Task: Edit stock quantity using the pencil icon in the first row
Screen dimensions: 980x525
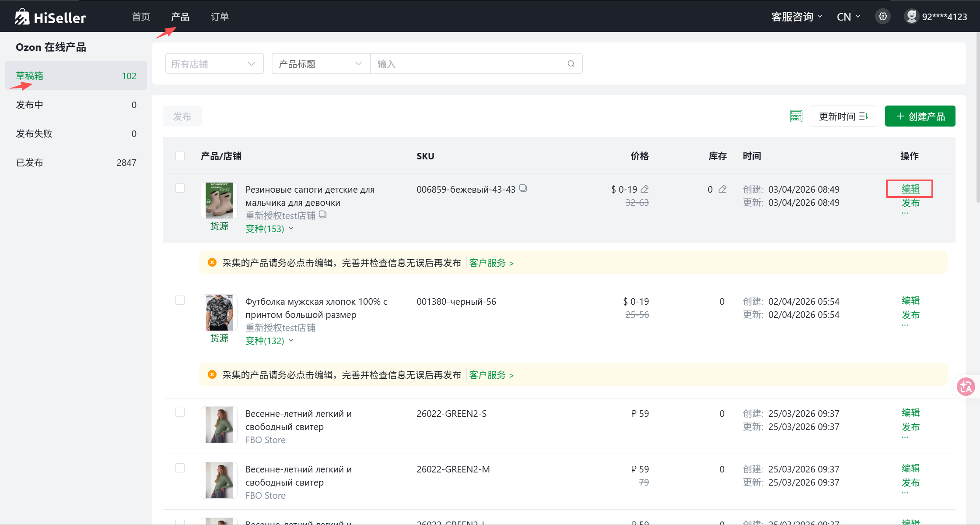Action: (x=723, y=189)
